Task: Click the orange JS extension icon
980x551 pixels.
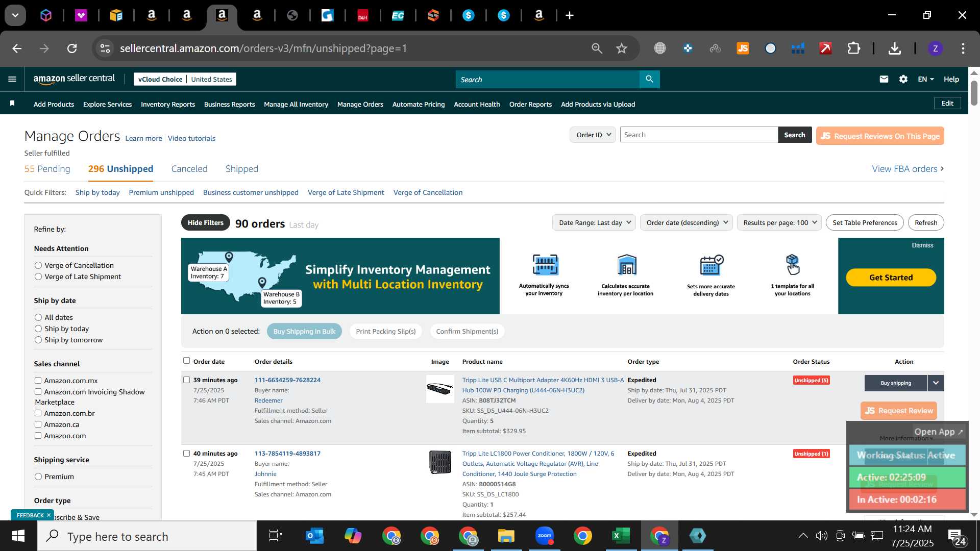Action: [x=743, y=48]
